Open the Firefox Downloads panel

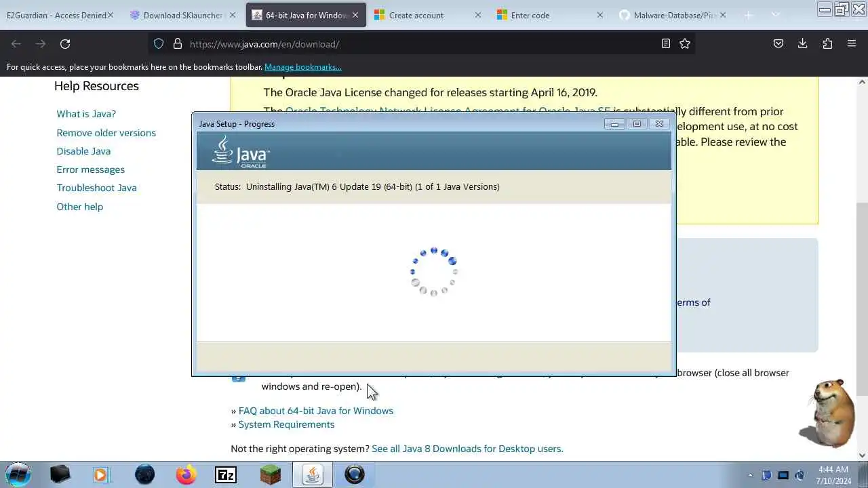(803, 44)
